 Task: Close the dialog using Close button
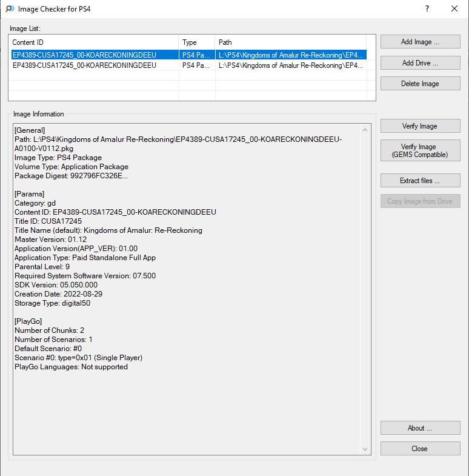420,449
